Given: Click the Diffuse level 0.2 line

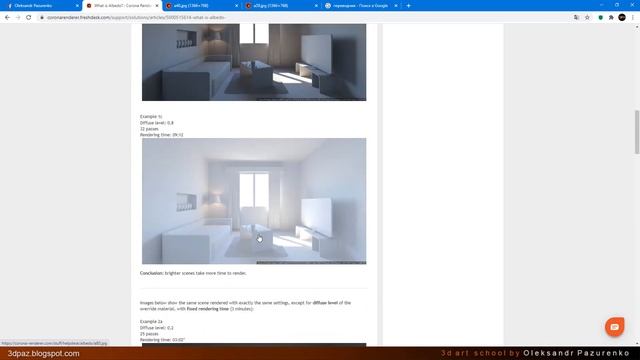Looking at the screenshot, I should click(x=157, y=328).
